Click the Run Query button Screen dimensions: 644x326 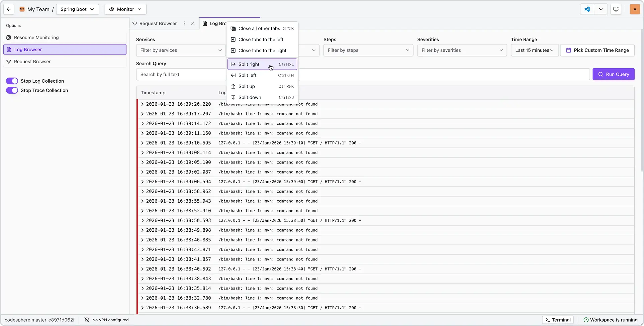(613, 74)
